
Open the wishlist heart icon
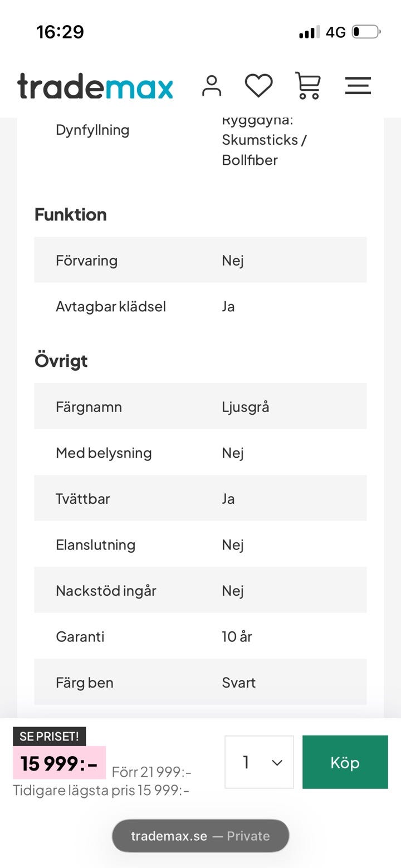coord(259,86)
